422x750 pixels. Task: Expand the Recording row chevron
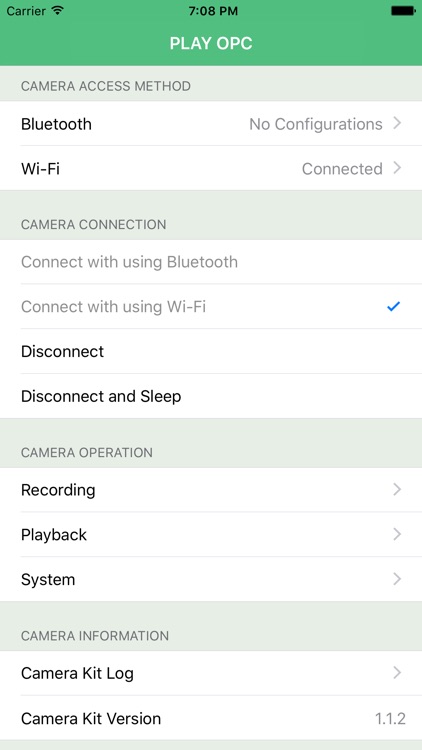(397, 489)
